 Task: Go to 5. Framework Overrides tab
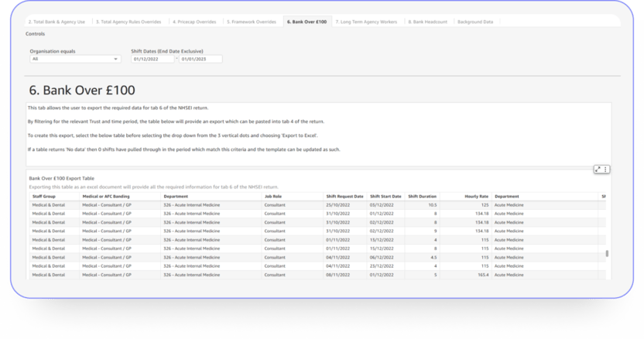[x=252, y=22]
